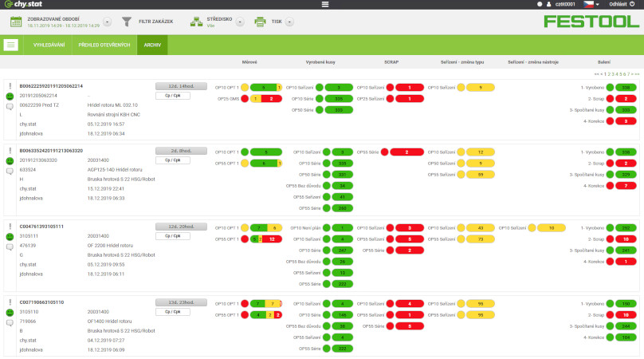Expand the Tisk dropdown arrow
This screenshot has height=359, width=644.
tap(289, 22)
